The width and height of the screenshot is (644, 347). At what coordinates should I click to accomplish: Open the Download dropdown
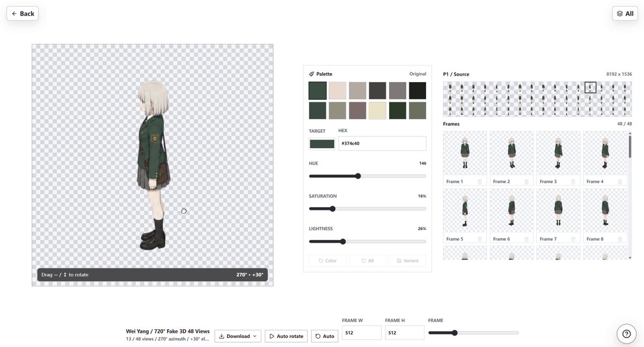(x=238, y=336)
